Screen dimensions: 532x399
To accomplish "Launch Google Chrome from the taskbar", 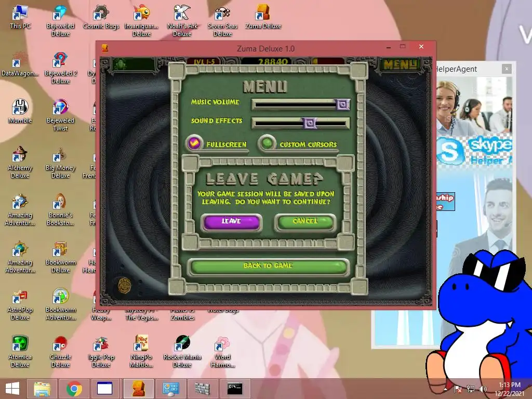I will [74, 389].
